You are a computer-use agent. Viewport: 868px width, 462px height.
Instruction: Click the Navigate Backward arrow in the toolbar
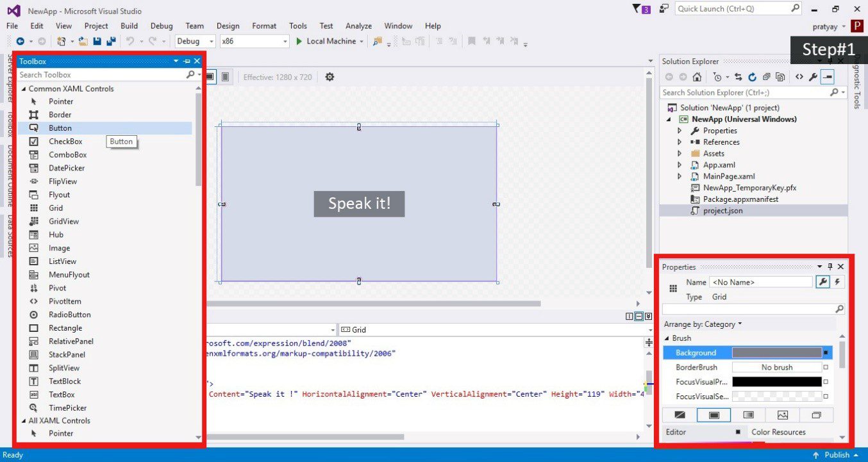point(20,41)
